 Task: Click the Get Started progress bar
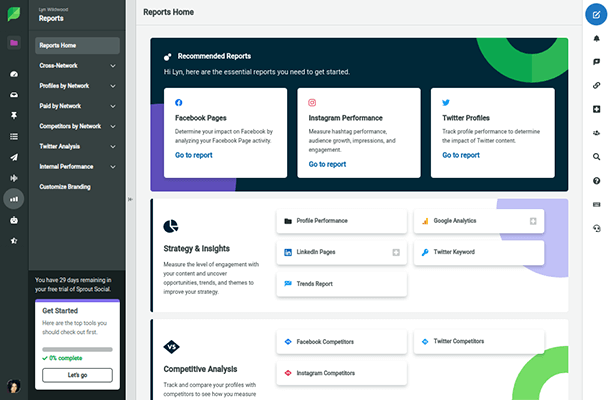coord(77,347)
